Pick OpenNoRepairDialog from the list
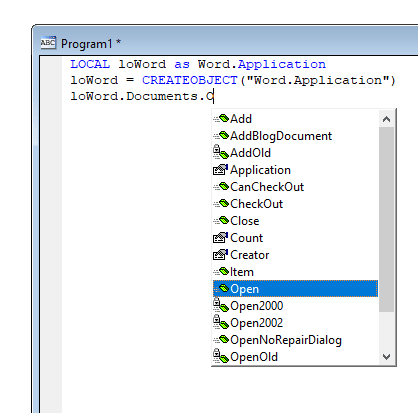This screenshot has height=413, width=418. [295, 340]
